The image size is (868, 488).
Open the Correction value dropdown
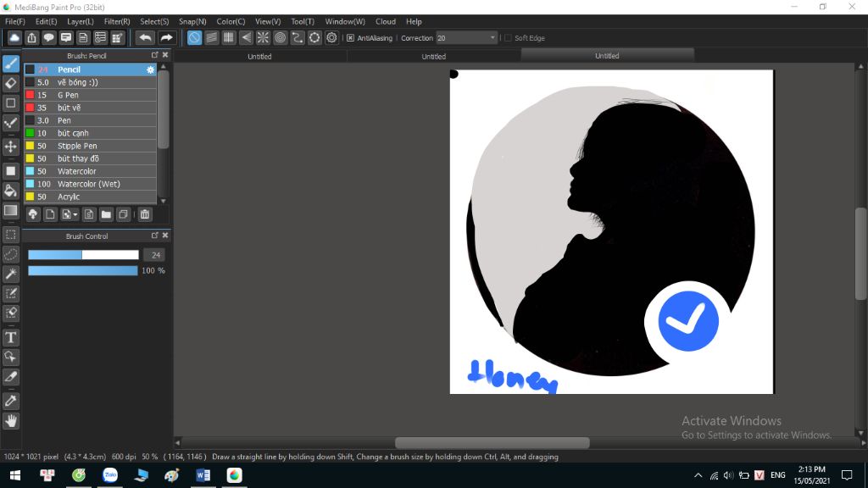(x=492, y=38)
